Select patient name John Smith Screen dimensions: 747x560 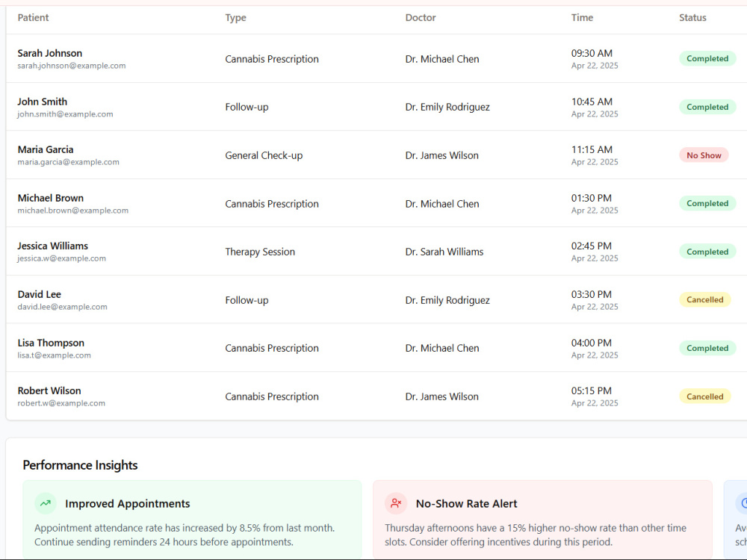click(x=43, y=102)
